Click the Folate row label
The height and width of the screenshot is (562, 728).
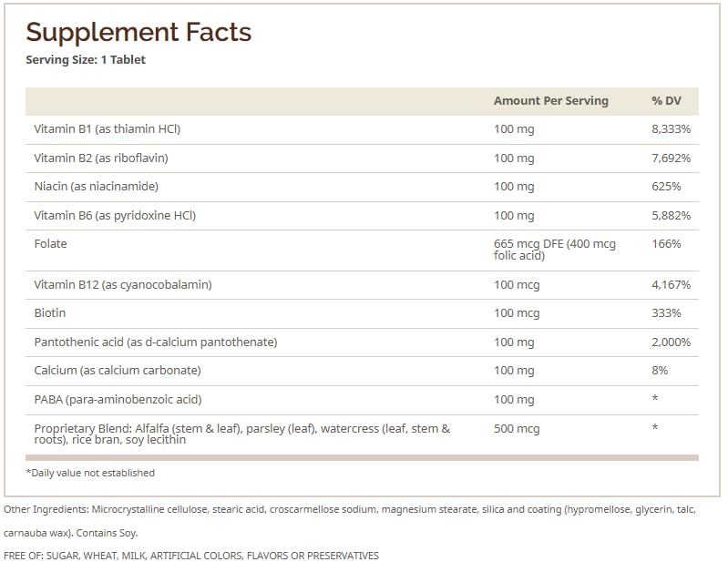point(50,244)
